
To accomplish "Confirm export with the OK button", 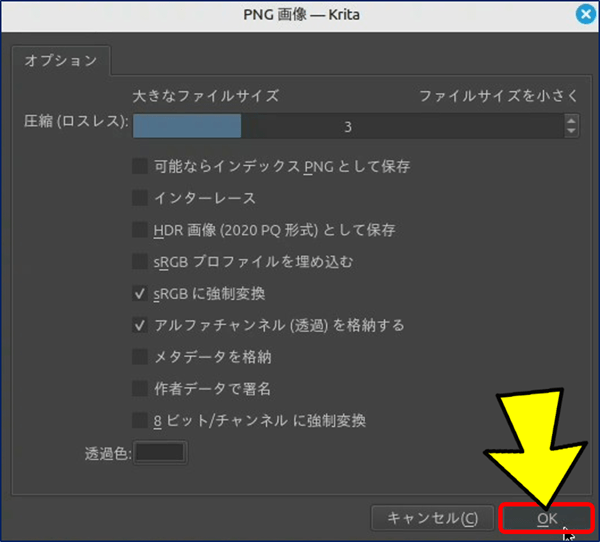I will (547, 518).
